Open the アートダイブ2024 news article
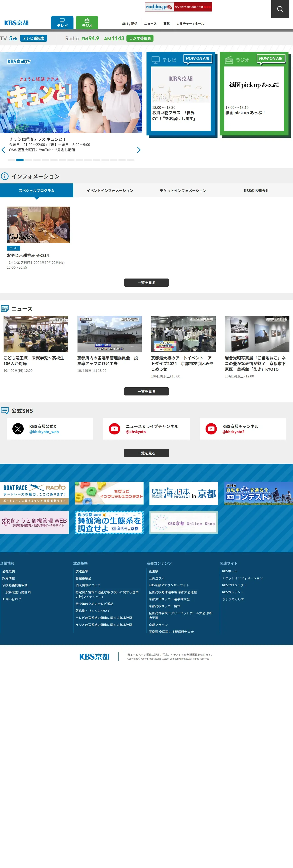The height and width of the screenshot is (868, 293). tap(183, 347)
